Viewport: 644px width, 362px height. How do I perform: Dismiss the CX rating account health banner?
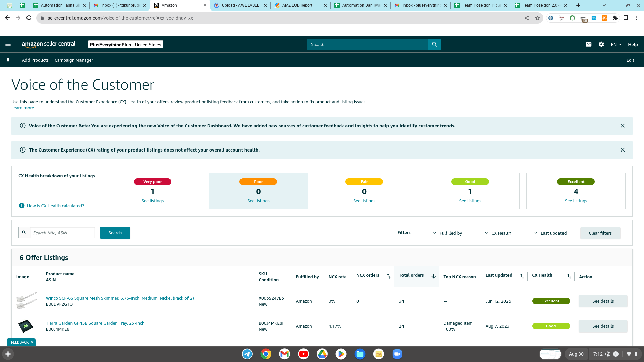pos(623,150)
